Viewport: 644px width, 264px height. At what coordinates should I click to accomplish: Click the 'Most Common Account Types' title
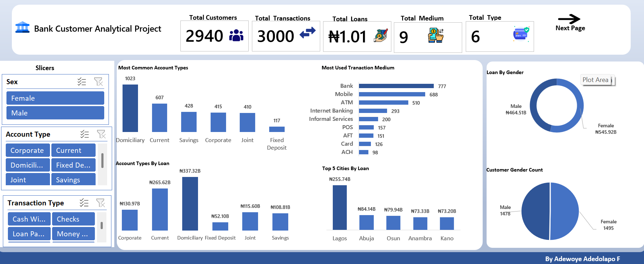pyautogui.click(x=153, y=68)
